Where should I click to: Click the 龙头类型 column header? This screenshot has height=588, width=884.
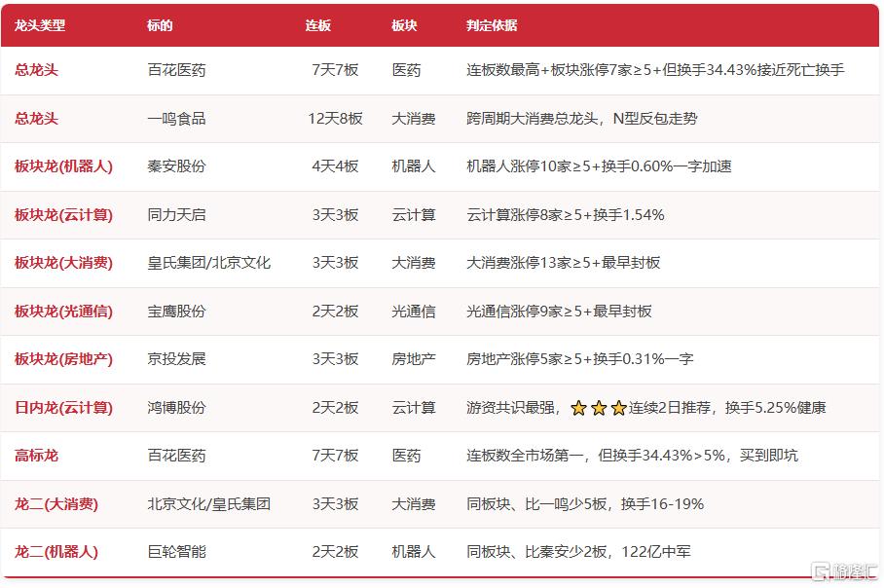[40, 25]
